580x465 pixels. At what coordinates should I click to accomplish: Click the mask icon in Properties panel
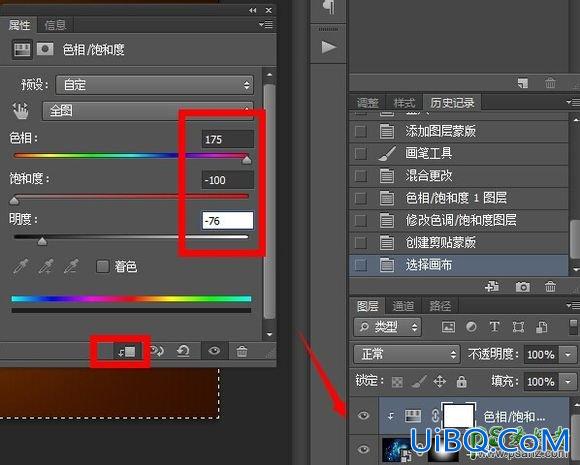point(45,49)
